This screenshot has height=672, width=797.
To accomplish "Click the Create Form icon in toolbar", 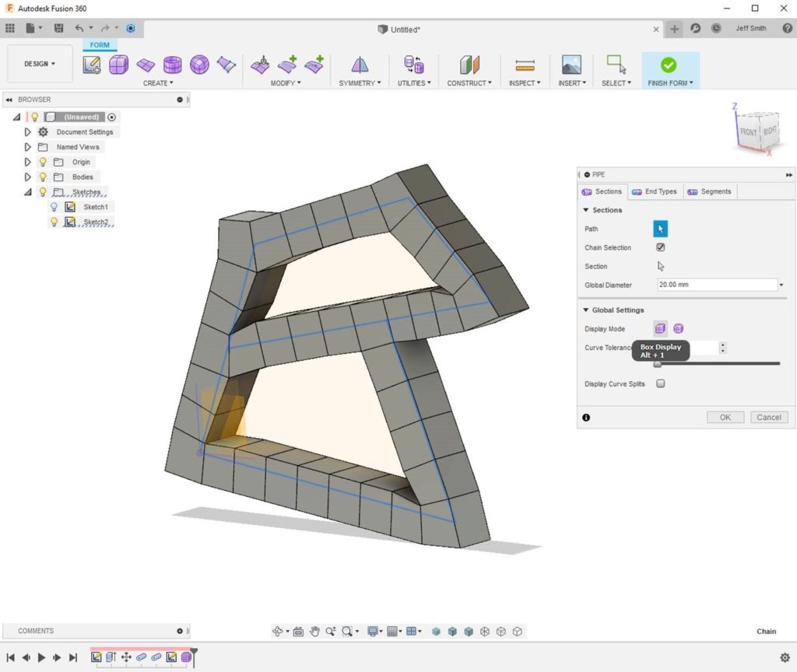I will [92, 65].
